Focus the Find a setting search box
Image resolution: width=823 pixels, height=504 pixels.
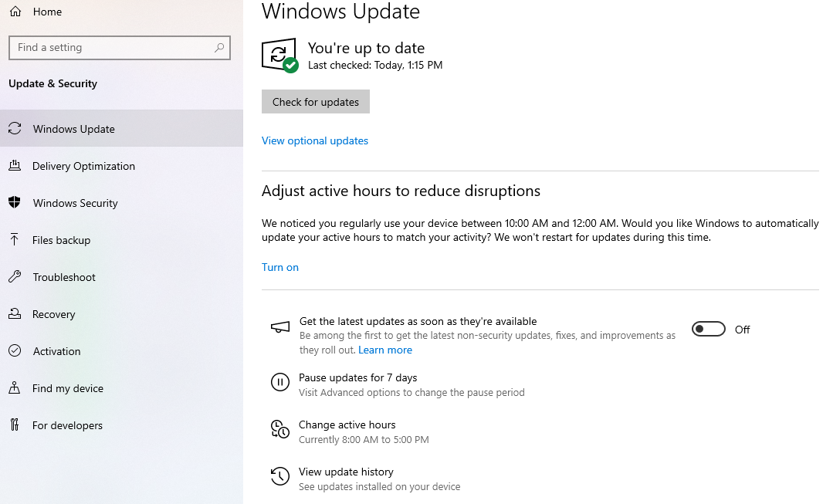(120, 48)
